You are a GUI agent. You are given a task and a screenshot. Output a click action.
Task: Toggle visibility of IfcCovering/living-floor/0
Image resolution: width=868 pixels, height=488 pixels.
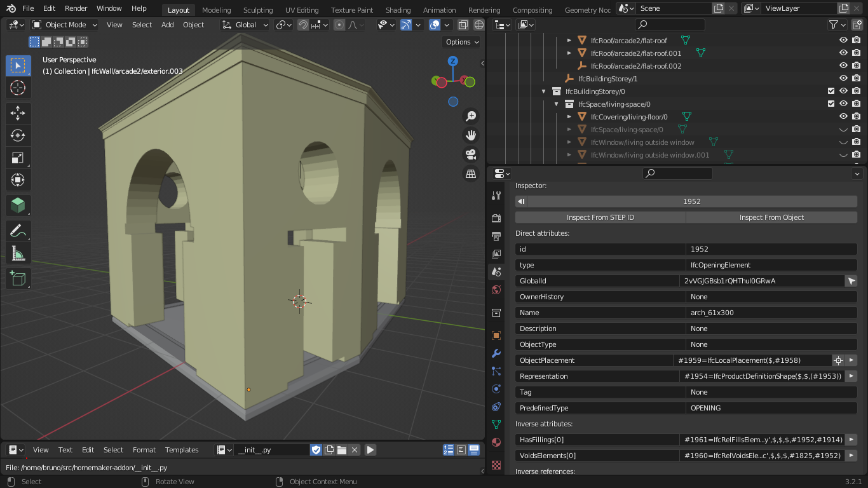coord(843,116)
